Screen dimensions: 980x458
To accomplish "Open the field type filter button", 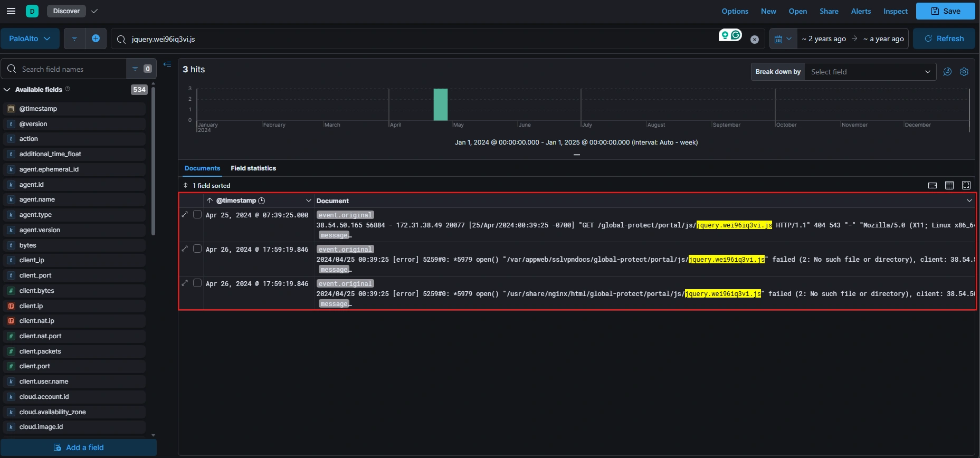I will [x=141, y=69].
